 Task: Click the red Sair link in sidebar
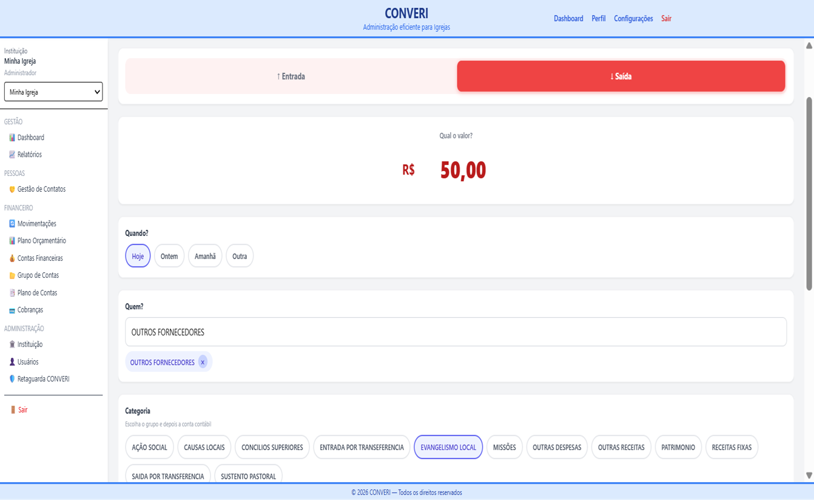[x=22, y=410]
